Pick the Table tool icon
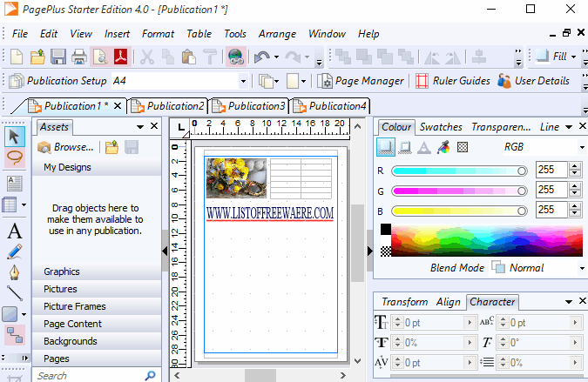The width and height of the screenshot is (588, 382). 10,204
